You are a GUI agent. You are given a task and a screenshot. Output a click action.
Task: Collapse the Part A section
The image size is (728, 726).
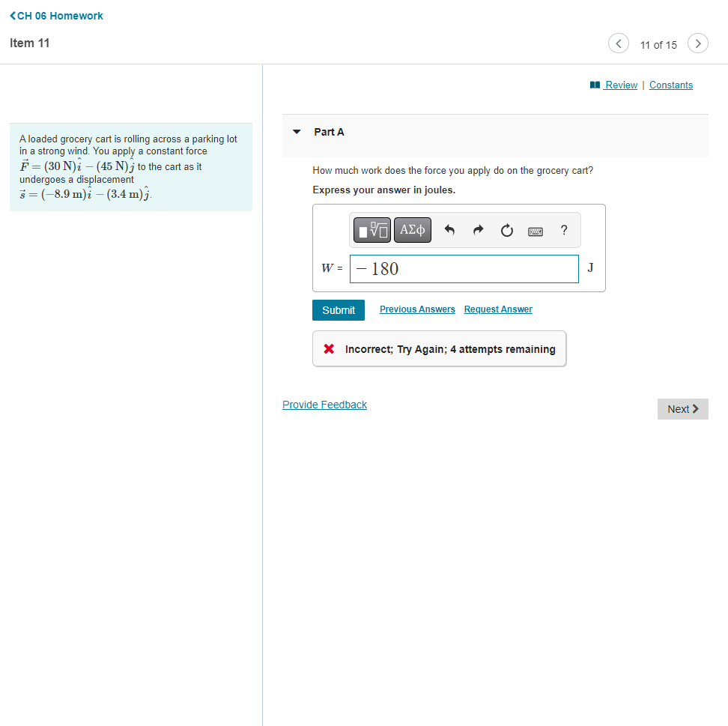[297, 131]
